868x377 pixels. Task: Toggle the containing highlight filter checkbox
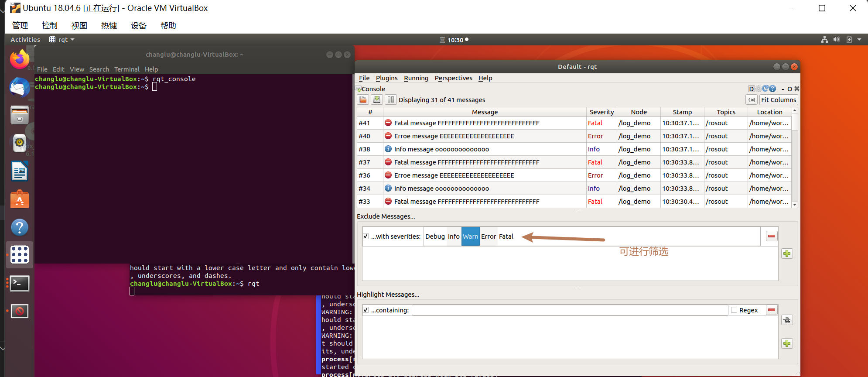pyautogui.click(x=366, y=310)
